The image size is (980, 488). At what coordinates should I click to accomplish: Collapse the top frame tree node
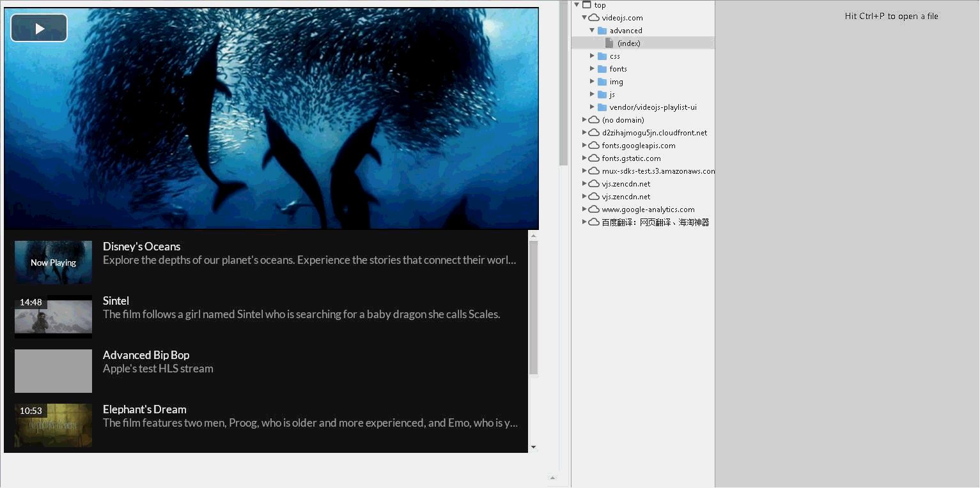577,5
